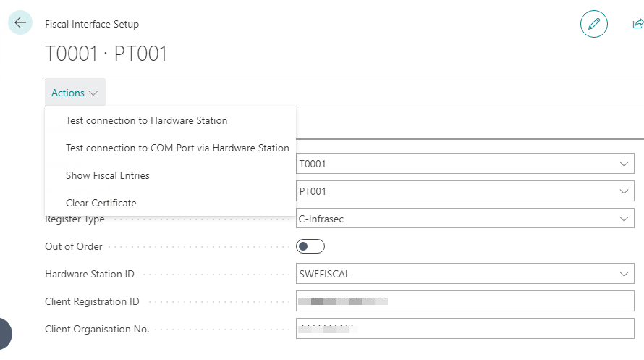Click the T0001 · PT001 page title
Viewport: 644px width, 360px height.
click(106, 54)
